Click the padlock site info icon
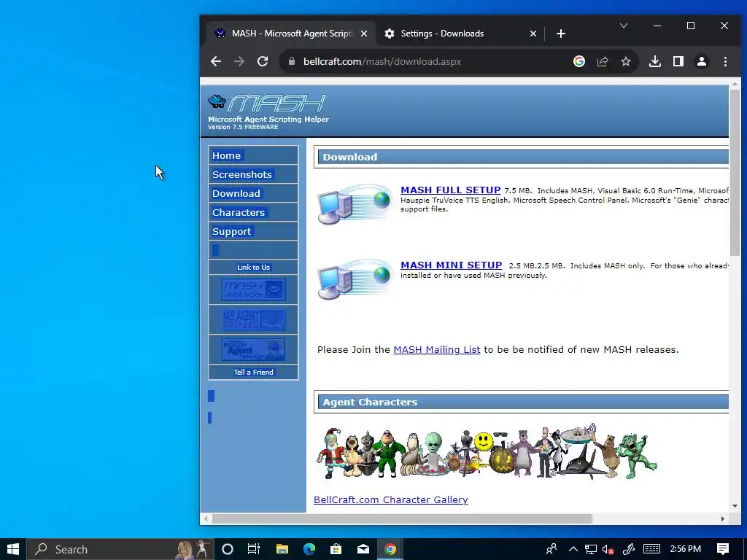Image resolution: width=747 pixels, height=560 pixels. point(292,61)
